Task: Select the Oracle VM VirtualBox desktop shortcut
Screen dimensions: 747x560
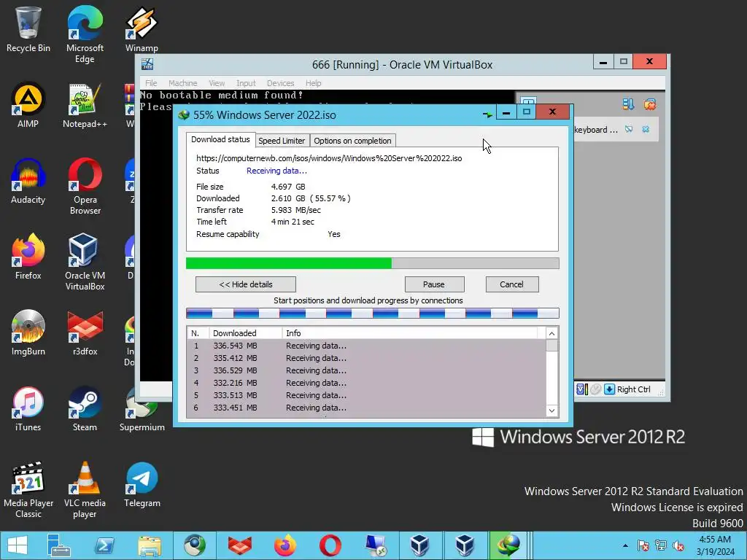Action: click(x=85, y=262)
